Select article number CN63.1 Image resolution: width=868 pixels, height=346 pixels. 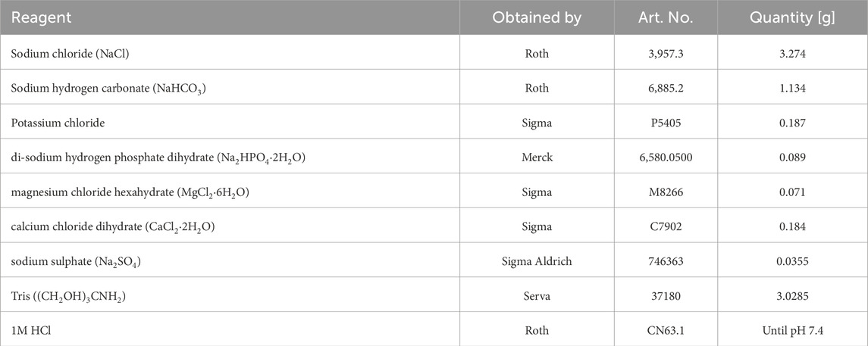click(666, 331)
